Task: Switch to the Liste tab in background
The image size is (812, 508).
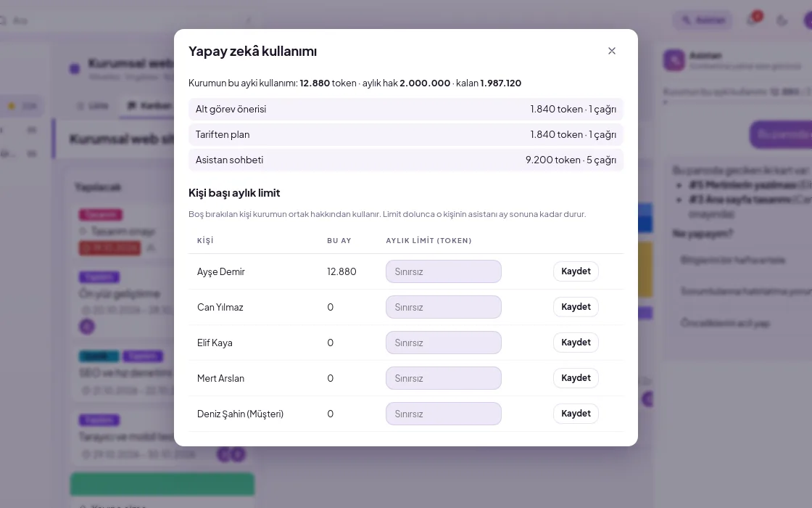Action: tap(94, 106)
